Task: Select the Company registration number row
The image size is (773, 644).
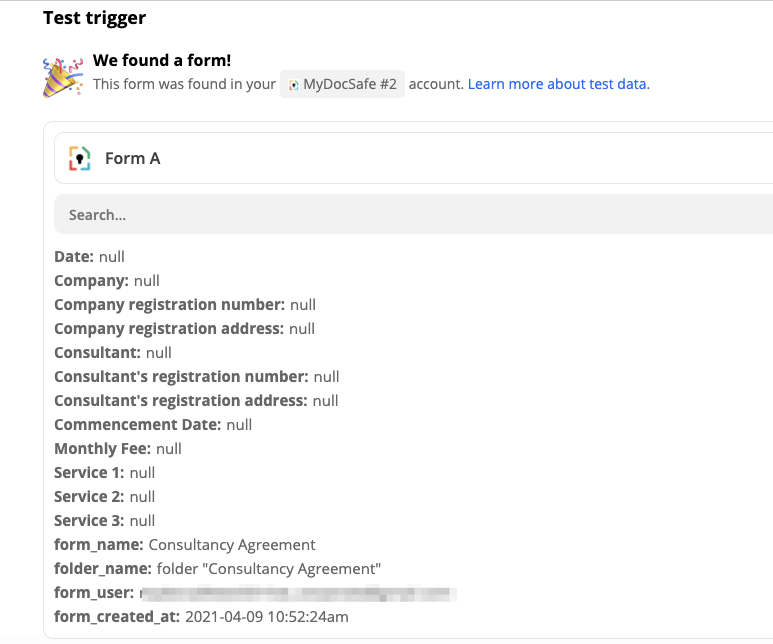Action: tap(185, 305)
